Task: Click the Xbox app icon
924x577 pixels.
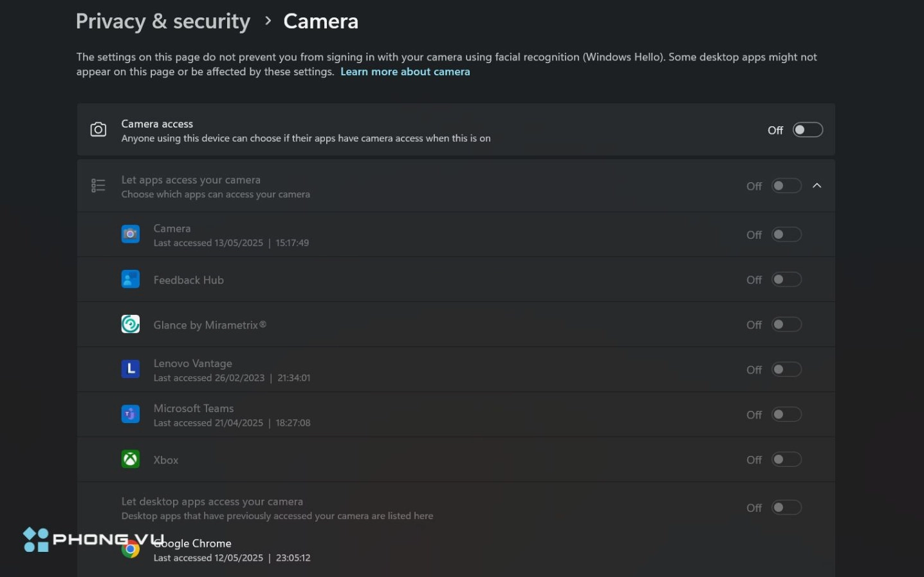Action: [x=131, y=459]
